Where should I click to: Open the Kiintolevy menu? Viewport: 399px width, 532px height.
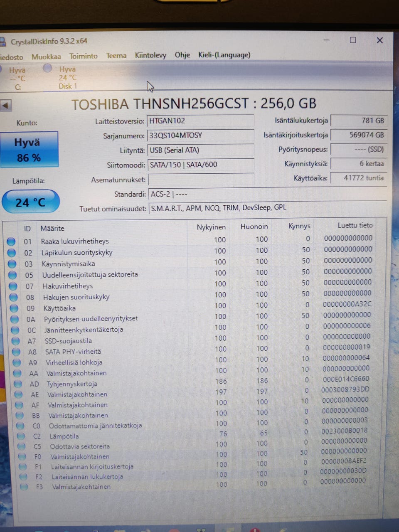(x=150, y=55)
